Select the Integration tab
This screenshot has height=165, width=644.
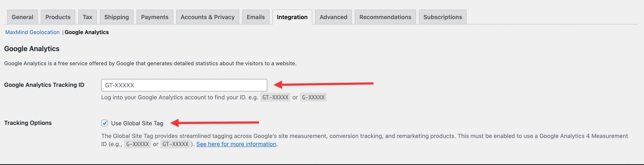[292, 17]
